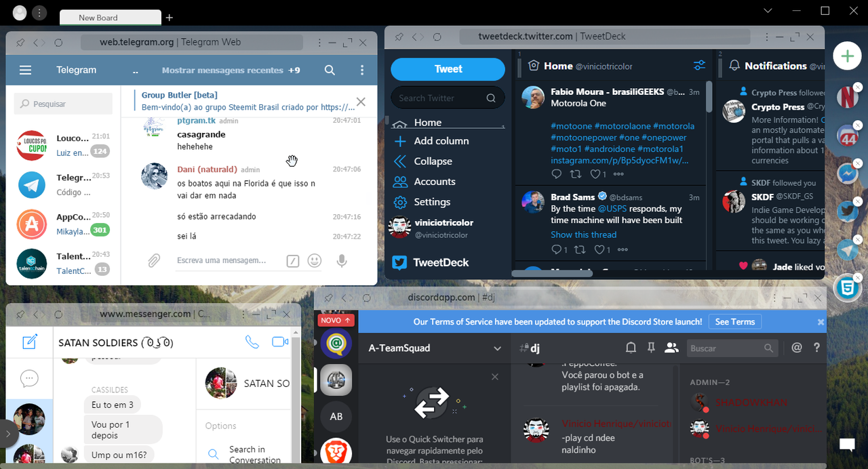Click the Telegram search magnifier icon
The height and width of the screenshot is (469, 868).
click(x=330, y=70)
